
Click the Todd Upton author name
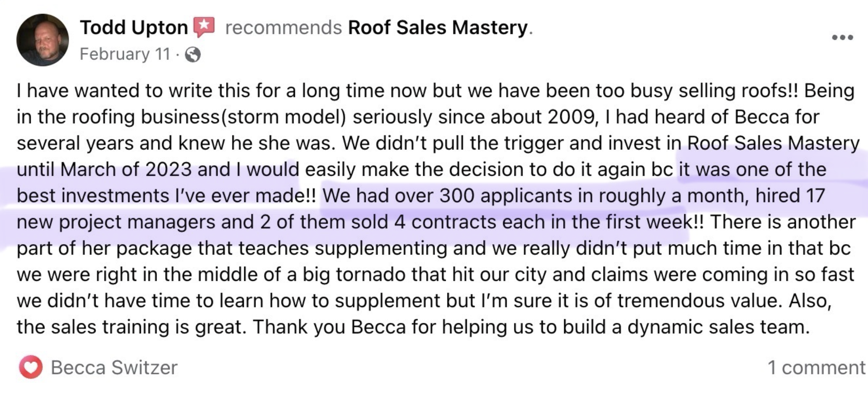pos(134,28)
